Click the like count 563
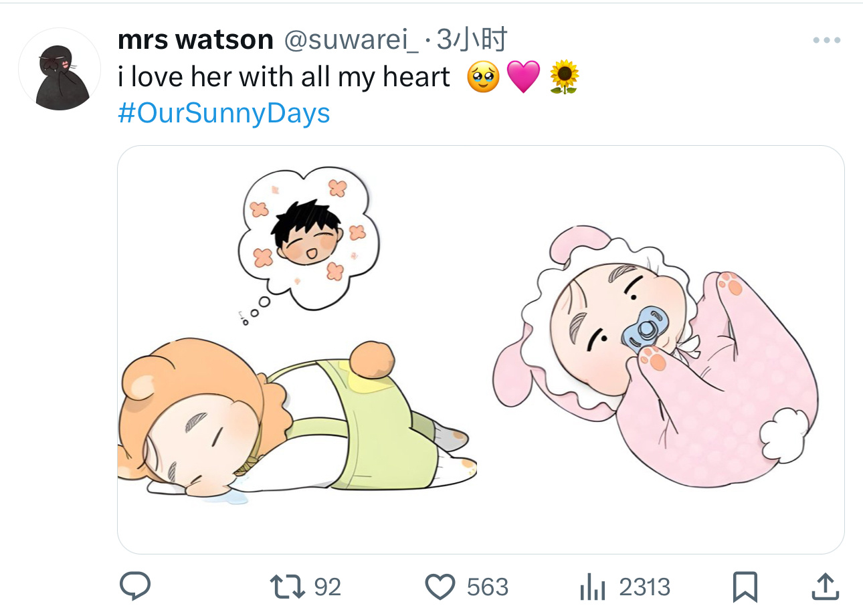The width and height of the screenshot is (863, 616). (488, 587)
